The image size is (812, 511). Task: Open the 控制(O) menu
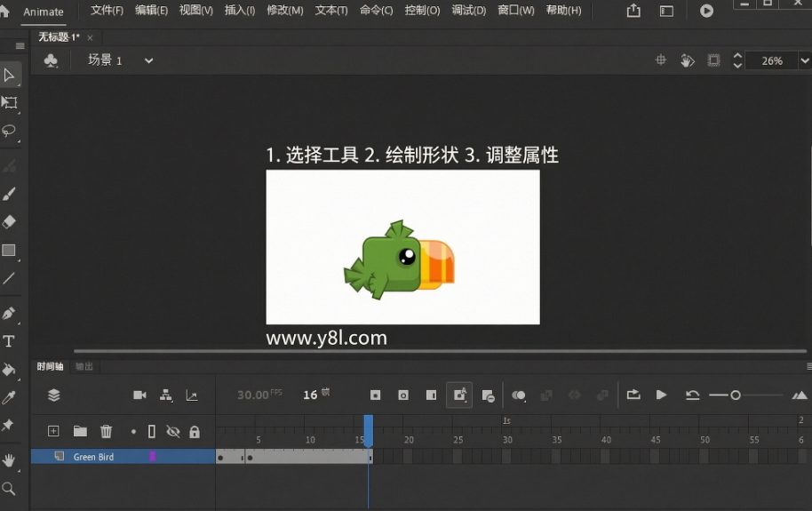click(422, 11)
